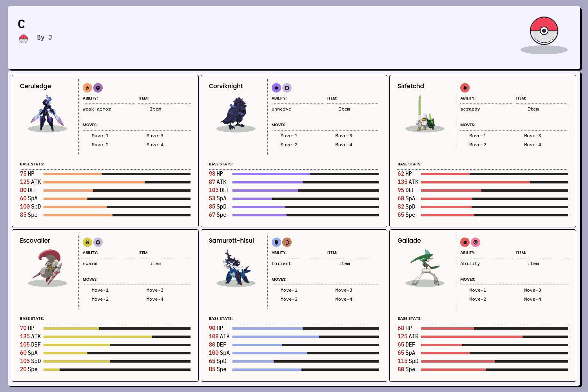588x392 pixels.
Task: Select Corviknight's Steel type icon
Action: 287,88
